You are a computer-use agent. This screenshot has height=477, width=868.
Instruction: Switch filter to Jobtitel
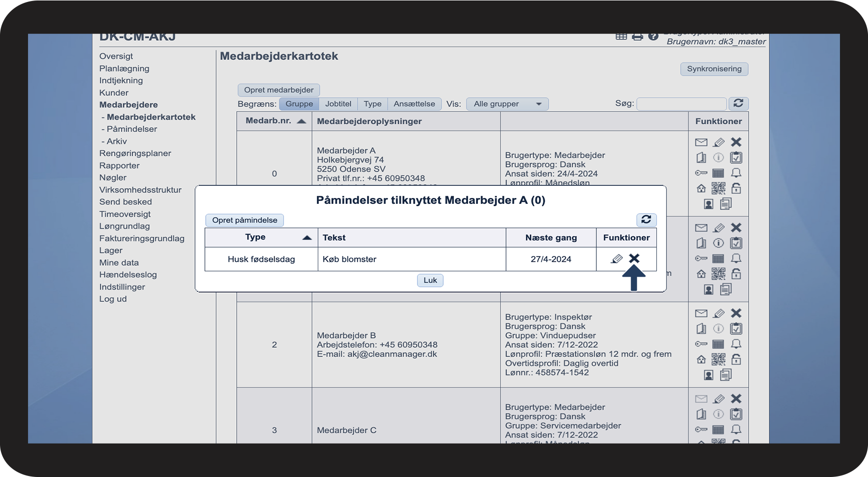click(338, 104)
